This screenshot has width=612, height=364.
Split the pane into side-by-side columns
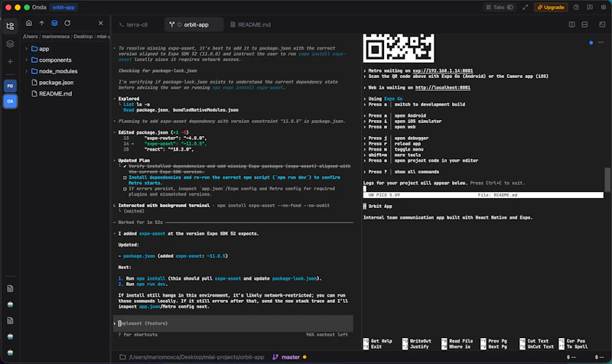[571, 24]
